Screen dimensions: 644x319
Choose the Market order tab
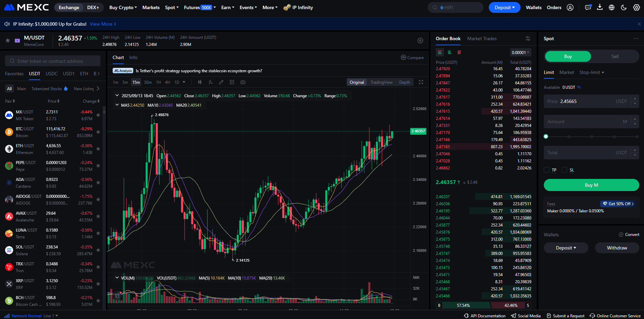point(566,72)
